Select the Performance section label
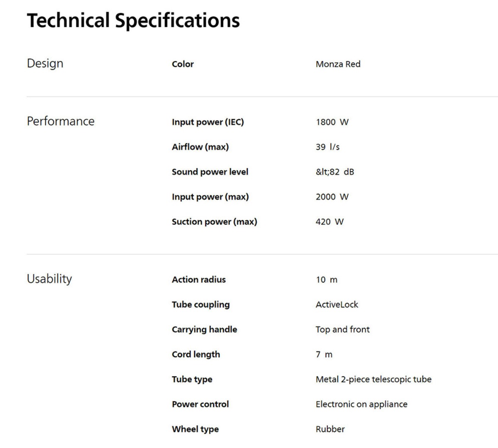Viewport: 498px width, 448px height. coord(61,121)
